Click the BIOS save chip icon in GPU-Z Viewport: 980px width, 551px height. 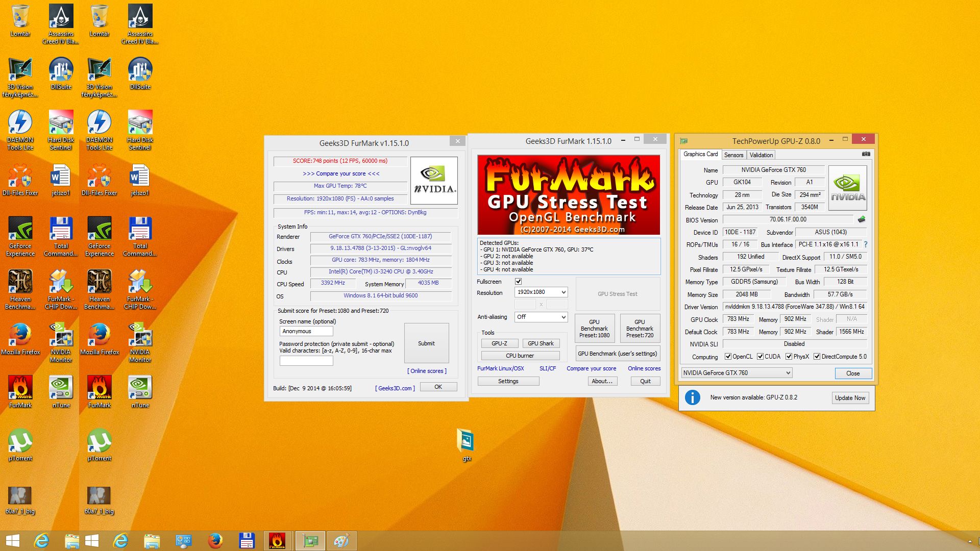(x=862, y=219)
